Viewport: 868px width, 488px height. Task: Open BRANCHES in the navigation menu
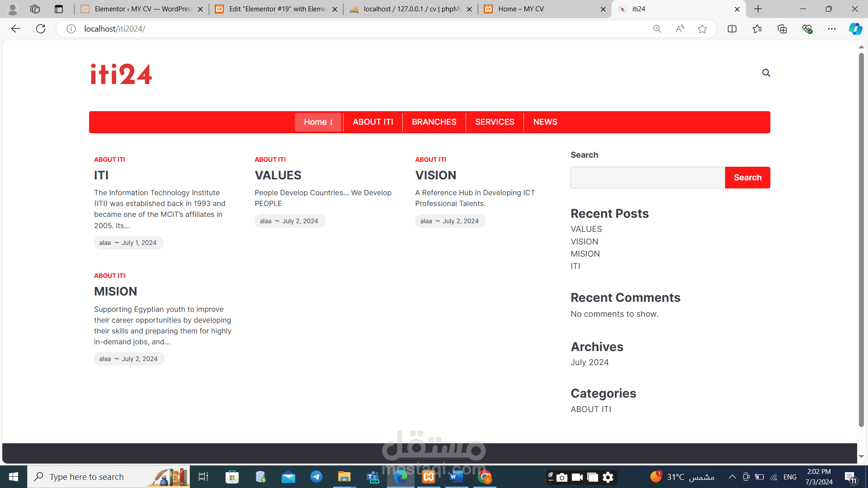pos(434,122)
